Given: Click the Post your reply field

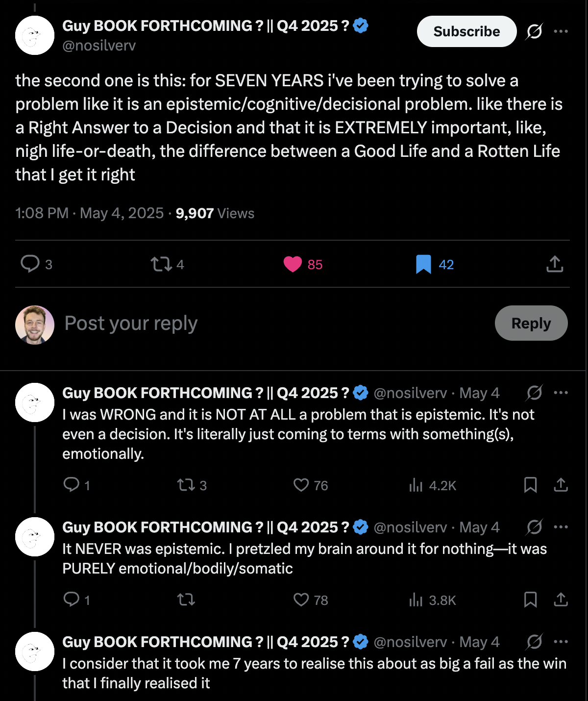Looking at the screenshot, I should [x=245, y=324].
